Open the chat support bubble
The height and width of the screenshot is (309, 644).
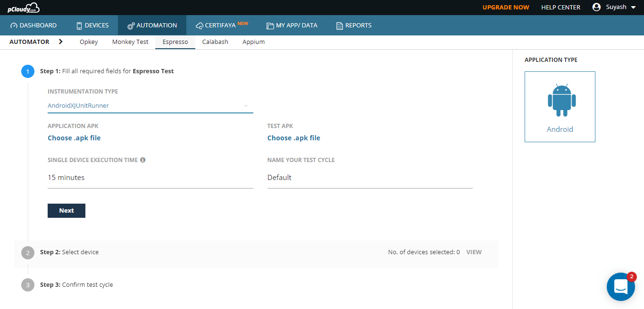pyautogui.click(x=620, y=287)
